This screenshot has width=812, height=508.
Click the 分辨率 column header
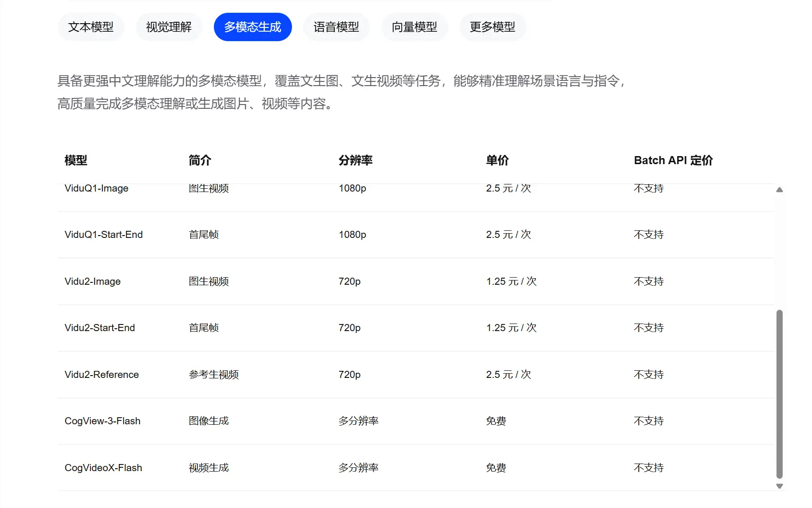point(355,160)
